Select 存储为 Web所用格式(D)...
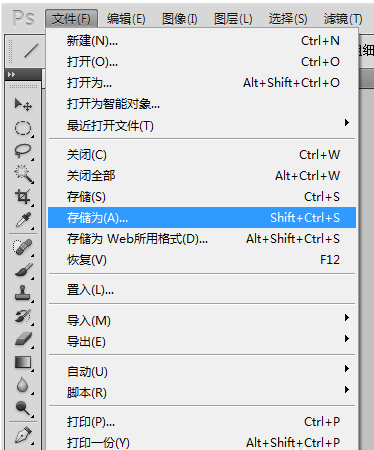This screenshot has height=450, width=374. pyautogui.click(x=202, y=239)
